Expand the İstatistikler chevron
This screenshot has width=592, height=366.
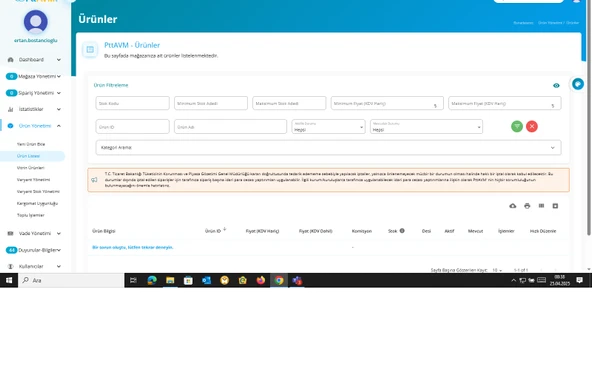[x=59, y=109]
